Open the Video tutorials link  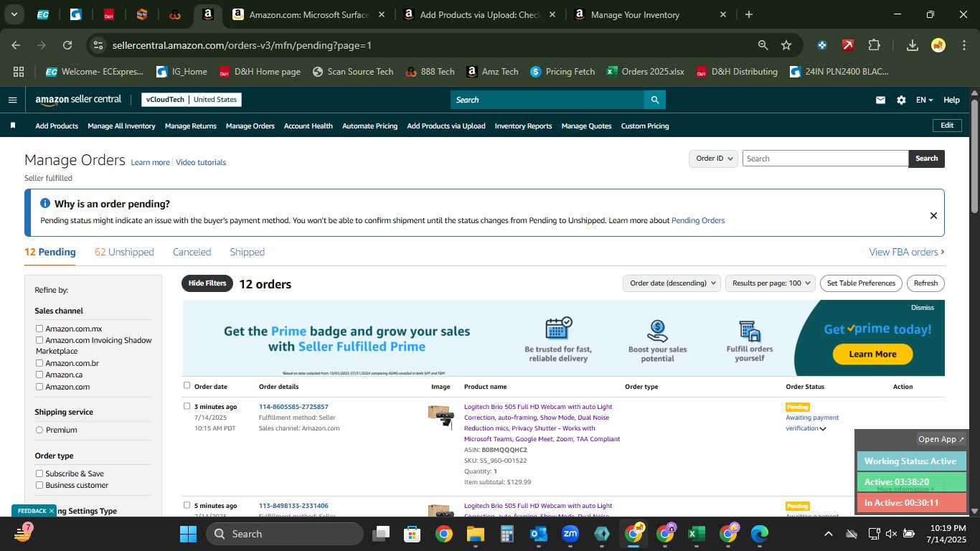(201, 162)
